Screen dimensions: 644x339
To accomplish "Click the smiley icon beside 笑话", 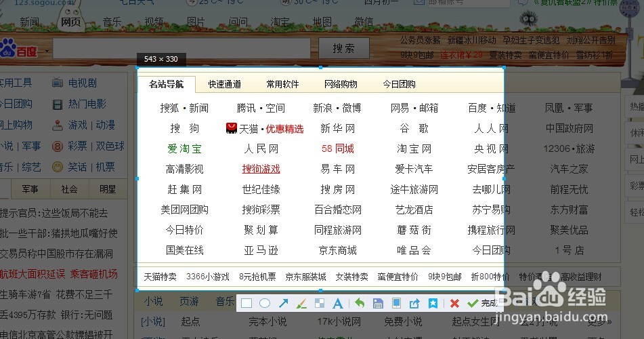I will [58, 167].
